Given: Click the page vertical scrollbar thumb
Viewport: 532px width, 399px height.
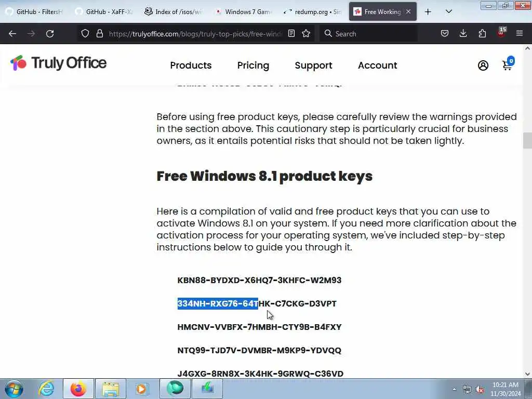Looking at the screenshot, I should pyautogui.click(x=527, y=140).
